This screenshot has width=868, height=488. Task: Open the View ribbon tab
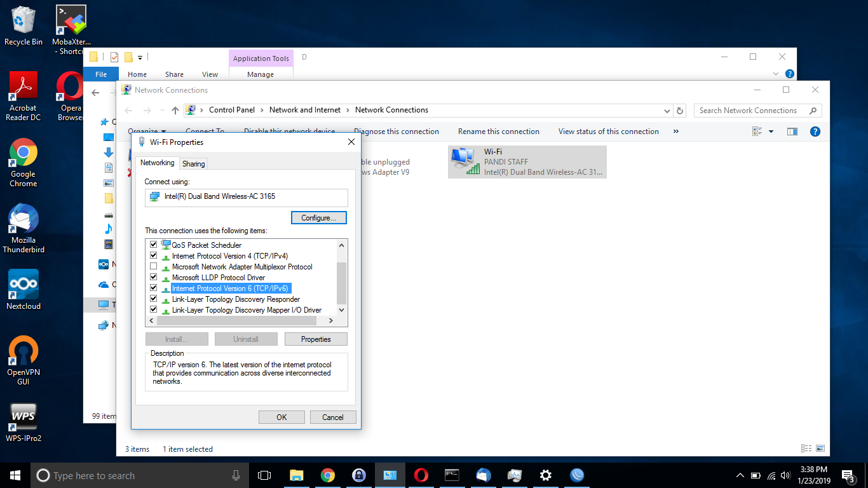(210, 74)
